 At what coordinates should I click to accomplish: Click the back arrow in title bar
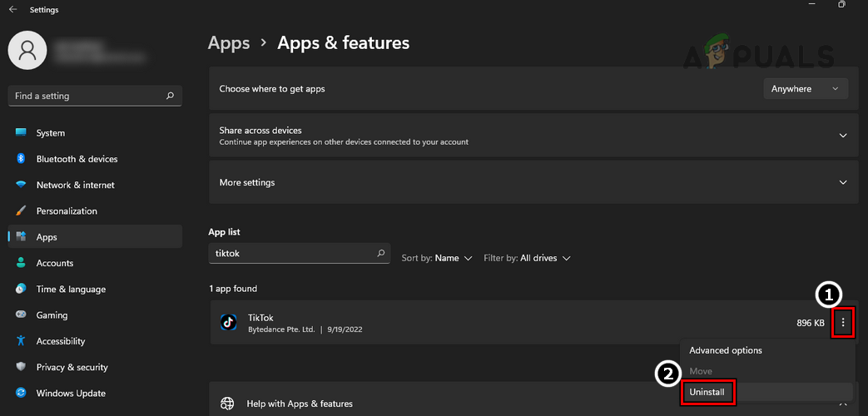pyautogui.click(x=12, y=10)
